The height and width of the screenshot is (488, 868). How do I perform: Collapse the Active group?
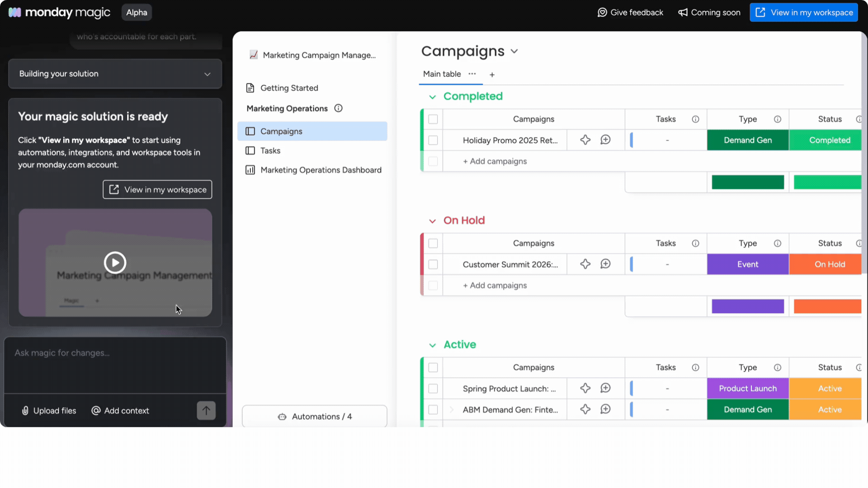coord(432,345)
